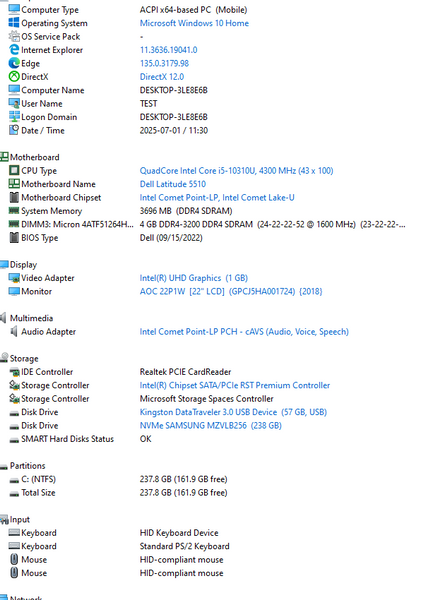The width and height of the screenshot is (440, 600).
Task: Click the HID Keyboard Device keyboard icon
Action: point(14,532)
